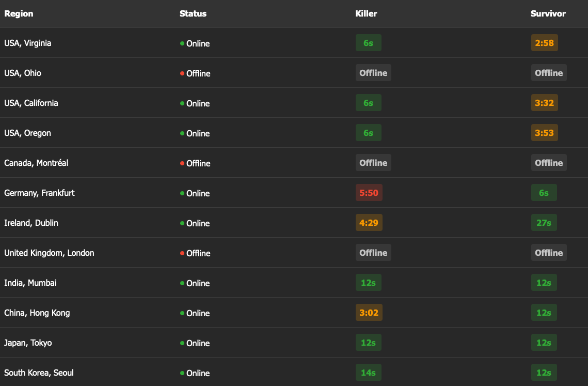Click the Online status for Japan, Tokyo
This screenshot has width=588, height=386.
tap(195, 343)
